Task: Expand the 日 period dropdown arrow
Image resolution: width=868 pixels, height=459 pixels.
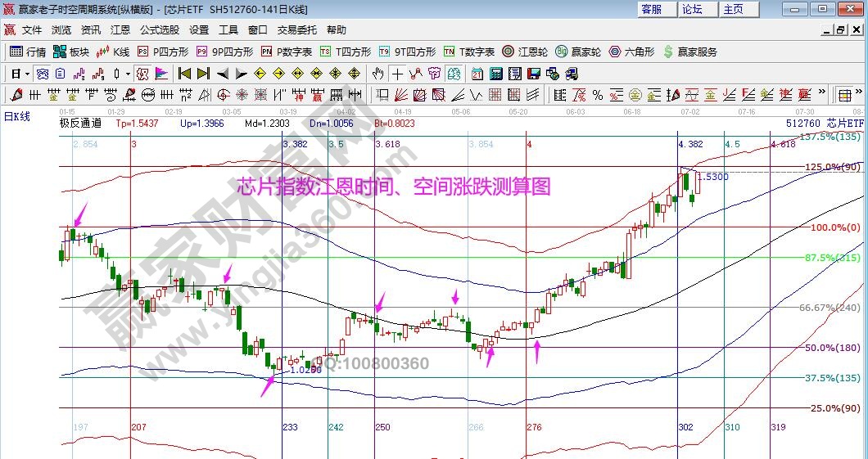Action: tap(26, 74)
